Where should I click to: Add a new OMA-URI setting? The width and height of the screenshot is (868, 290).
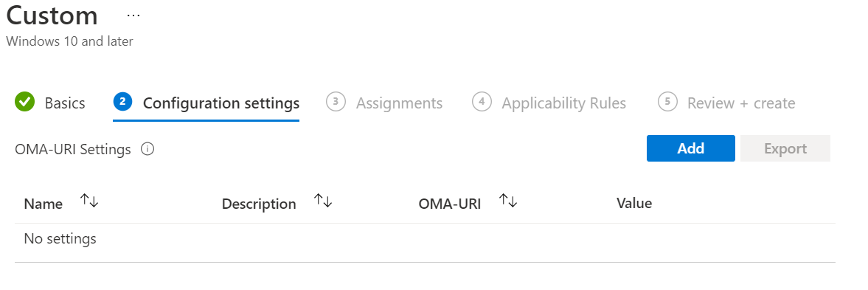691,148
